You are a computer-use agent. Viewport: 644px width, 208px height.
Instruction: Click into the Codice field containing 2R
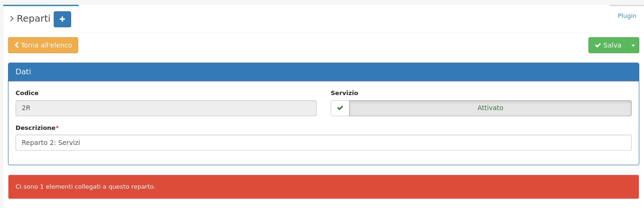coord(166,108)
